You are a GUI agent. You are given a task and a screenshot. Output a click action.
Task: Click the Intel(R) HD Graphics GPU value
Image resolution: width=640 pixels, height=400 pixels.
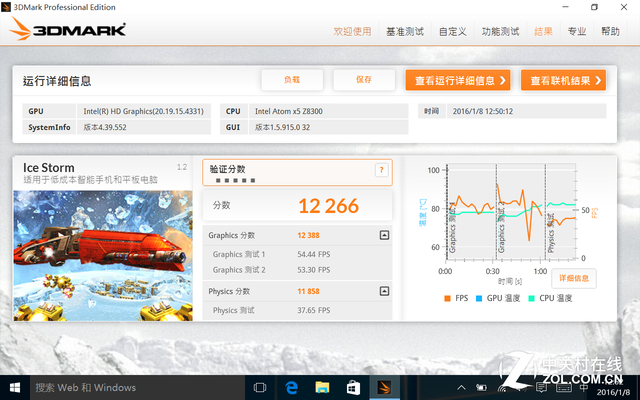143,111
